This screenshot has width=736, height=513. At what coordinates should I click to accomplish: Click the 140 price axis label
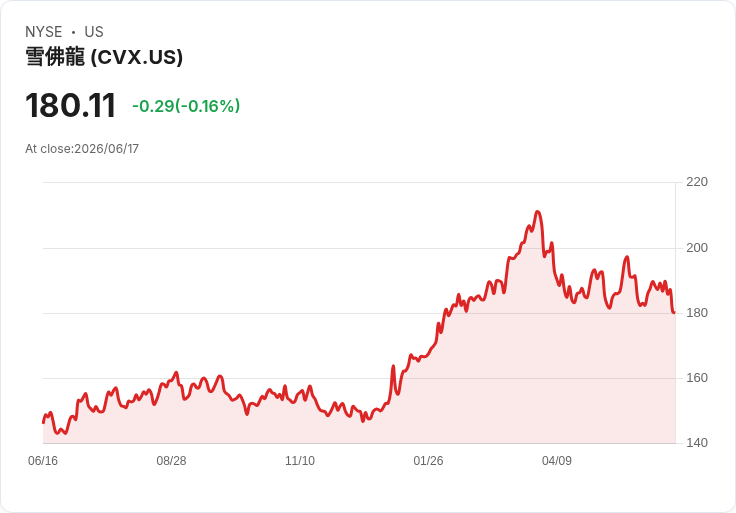click(697, 443)
